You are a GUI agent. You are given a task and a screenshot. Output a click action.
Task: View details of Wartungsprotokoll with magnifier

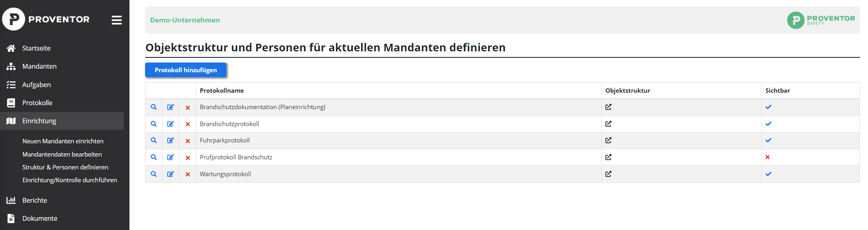point(154,174)
